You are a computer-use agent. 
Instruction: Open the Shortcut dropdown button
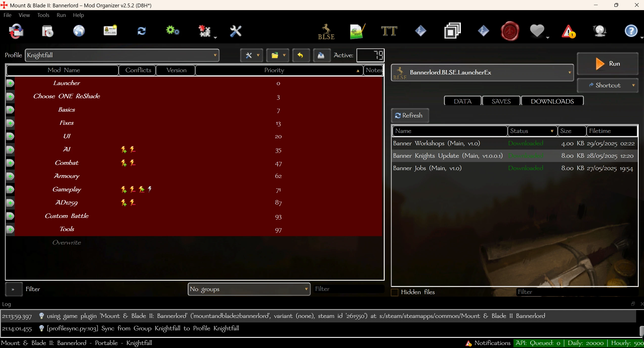(608, 85)
